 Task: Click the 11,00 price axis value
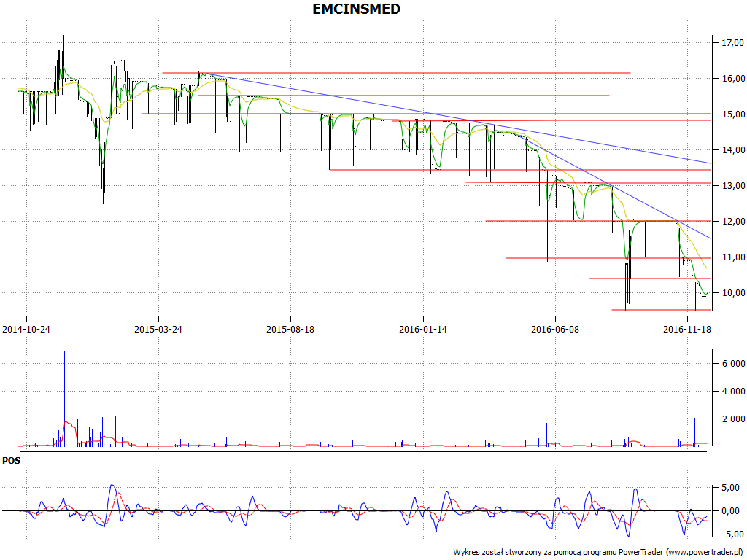pos(732,257)
